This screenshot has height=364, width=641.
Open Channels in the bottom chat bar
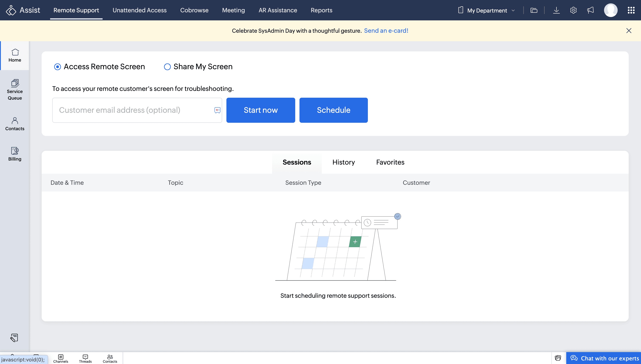[61, 358]
